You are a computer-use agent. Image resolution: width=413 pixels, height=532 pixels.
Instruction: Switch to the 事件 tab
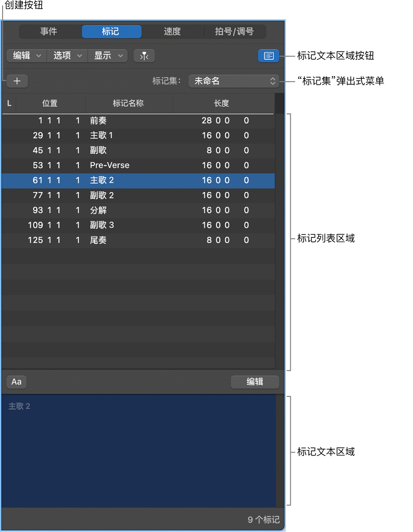click(x=49, y=31)
